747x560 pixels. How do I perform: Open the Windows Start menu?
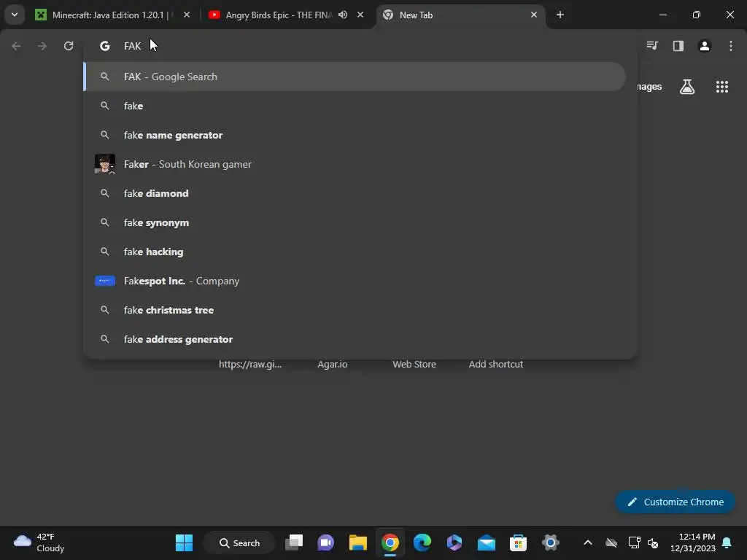pyautogui.click(x=184, y=542)
